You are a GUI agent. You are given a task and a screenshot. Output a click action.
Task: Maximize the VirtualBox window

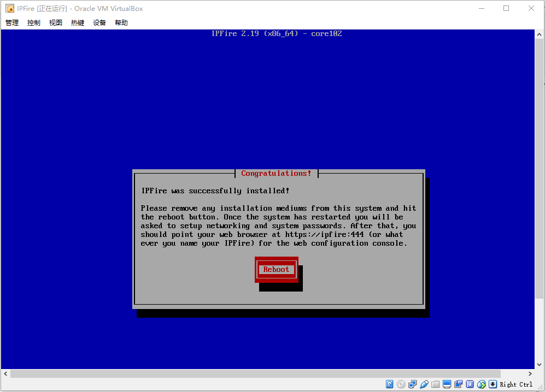point(506,8)
